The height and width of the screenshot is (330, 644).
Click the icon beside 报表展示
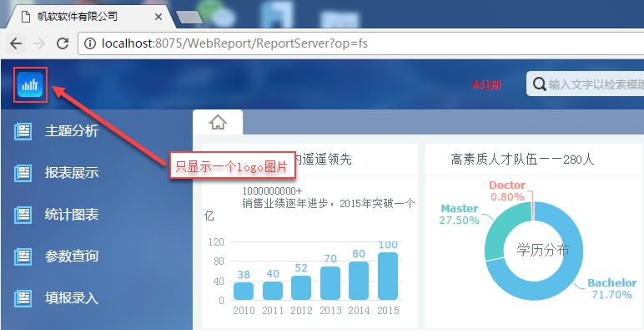[x=23, y=173]
